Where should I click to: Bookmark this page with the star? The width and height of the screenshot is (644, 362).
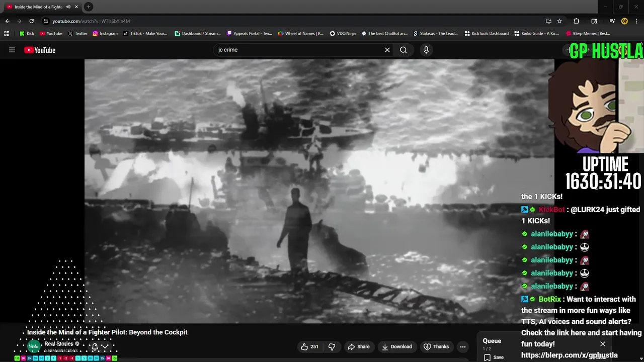(x=559, y=21)
